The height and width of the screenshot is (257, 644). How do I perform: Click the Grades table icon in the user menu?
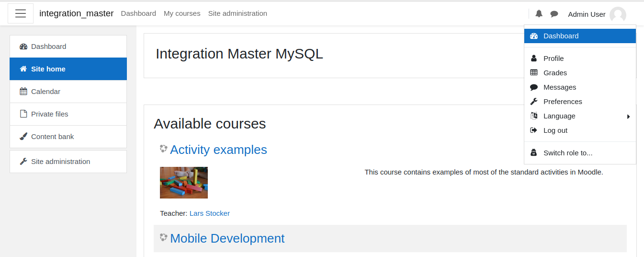(534, 73)
